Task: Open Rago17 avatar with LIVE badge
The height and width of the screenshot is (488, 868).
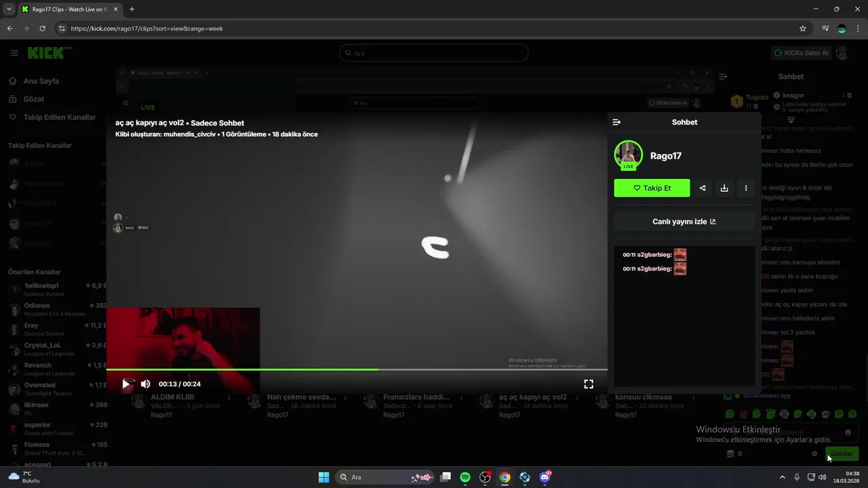Action: pos(628,155)
